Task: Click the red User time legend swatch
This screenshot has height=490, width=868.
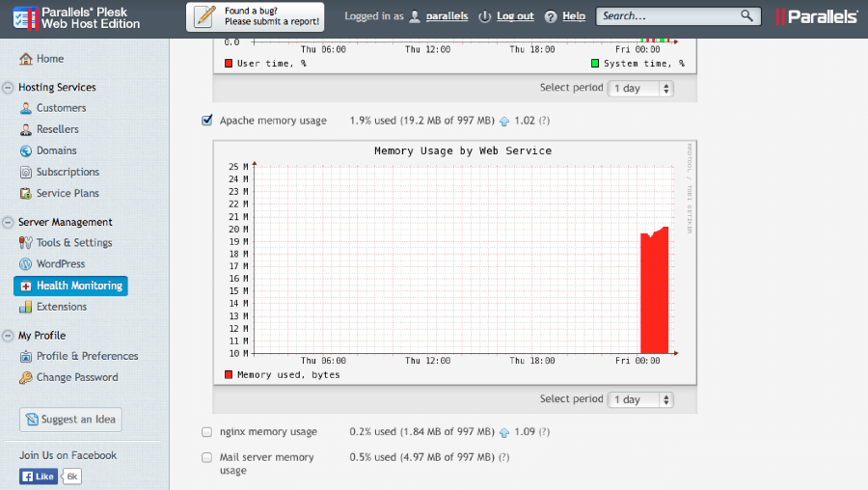Action: click(x=228, y=63)
